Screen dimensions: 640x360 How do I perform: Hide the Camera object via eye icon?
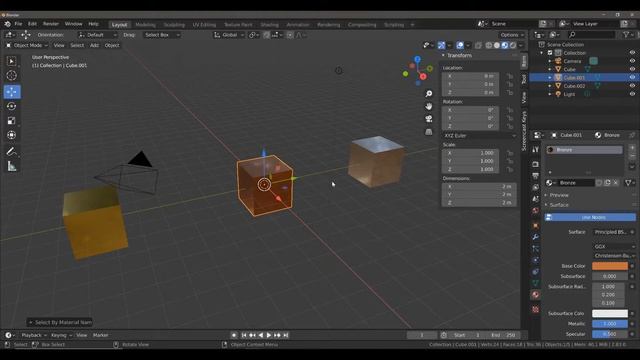point(632,61)
